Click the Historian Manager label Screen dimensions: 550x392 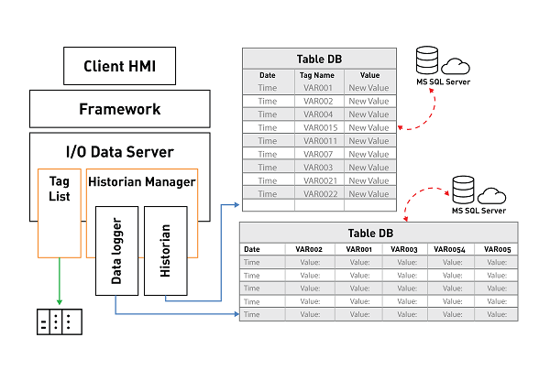(141, 181)
